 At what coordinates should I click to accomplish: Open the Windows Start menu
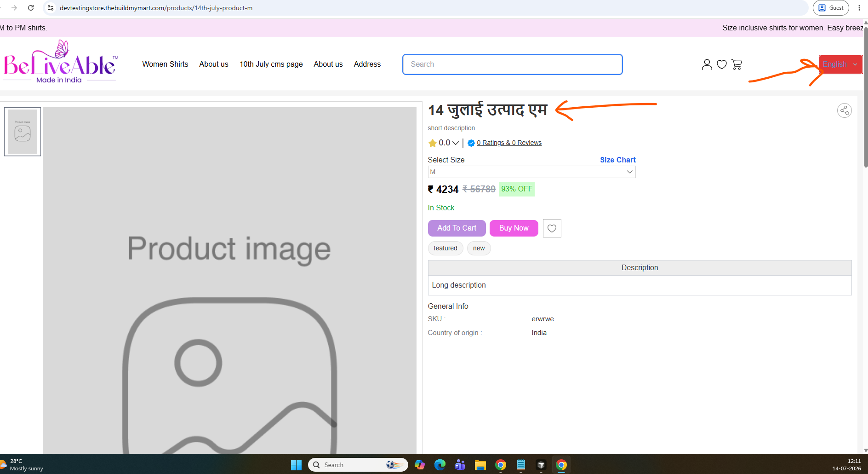296,465
